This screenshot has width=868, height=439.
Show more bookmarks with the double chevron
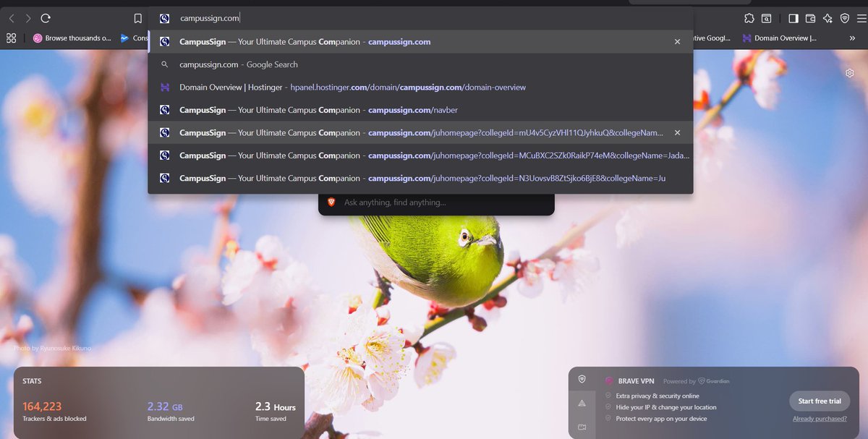[x=852, y=38]
